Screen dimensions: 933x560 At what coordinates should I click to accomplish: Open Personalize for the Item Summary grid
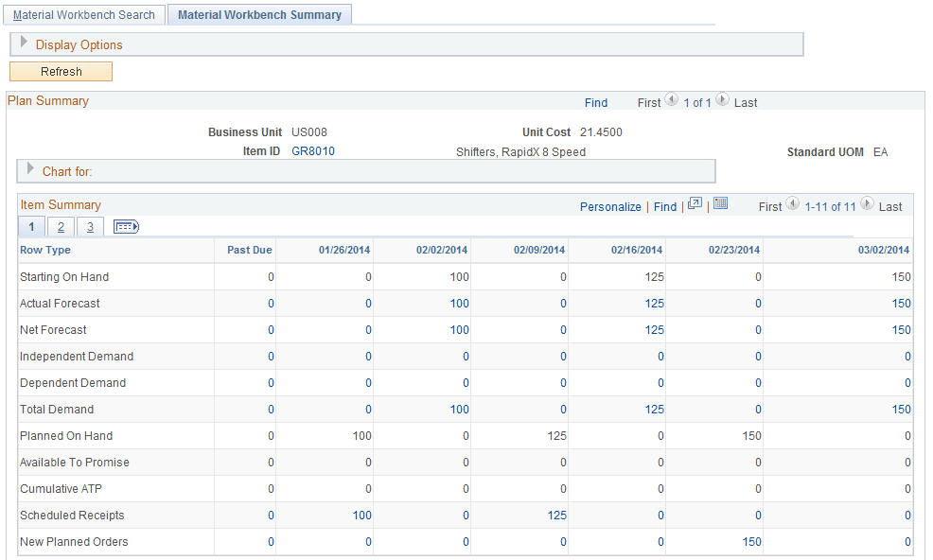(x=610, y=205)
